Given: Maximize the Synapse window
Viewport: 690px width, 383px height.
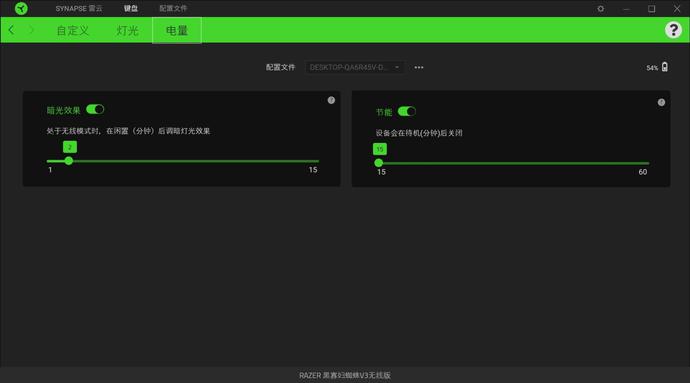Looking at the screenshot, I should [651, 8].
